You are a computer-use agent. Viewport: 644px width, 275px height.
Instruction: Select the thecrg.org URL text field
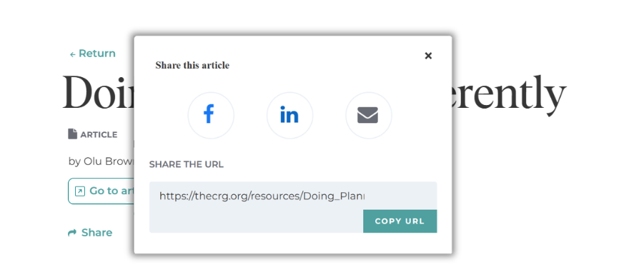262,196
